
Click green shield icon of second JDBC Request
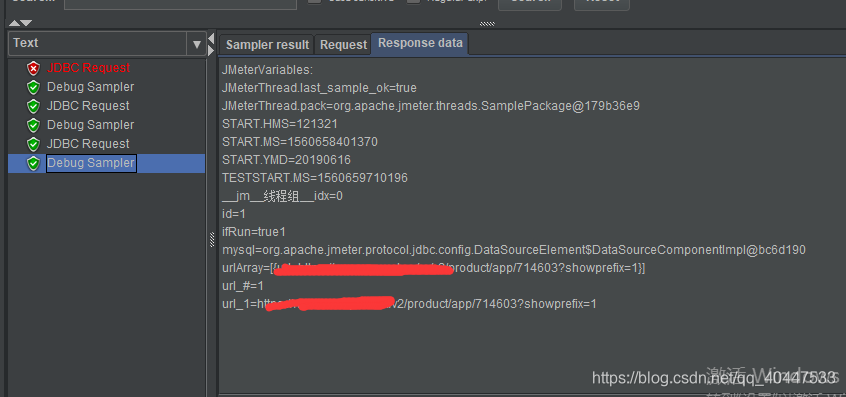33,106
